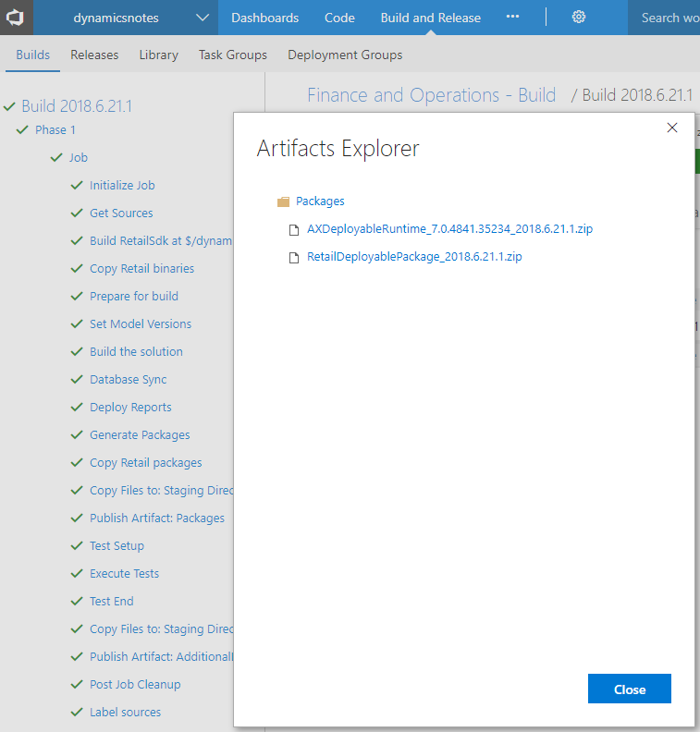Open the RetailDeployablePackage_2018.6.21.1.zip link

414,257
